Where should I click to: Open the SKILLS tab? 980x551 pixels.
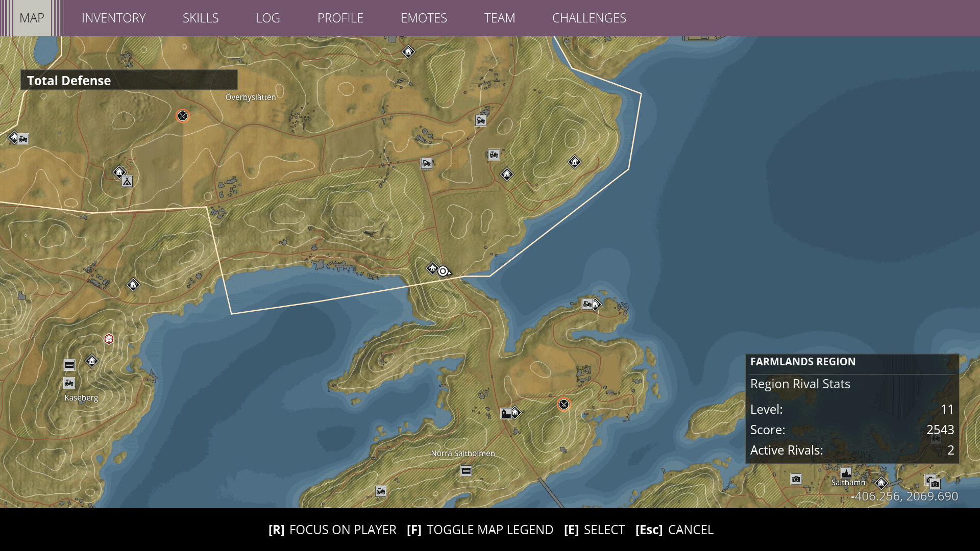click(x=201, y=18)
